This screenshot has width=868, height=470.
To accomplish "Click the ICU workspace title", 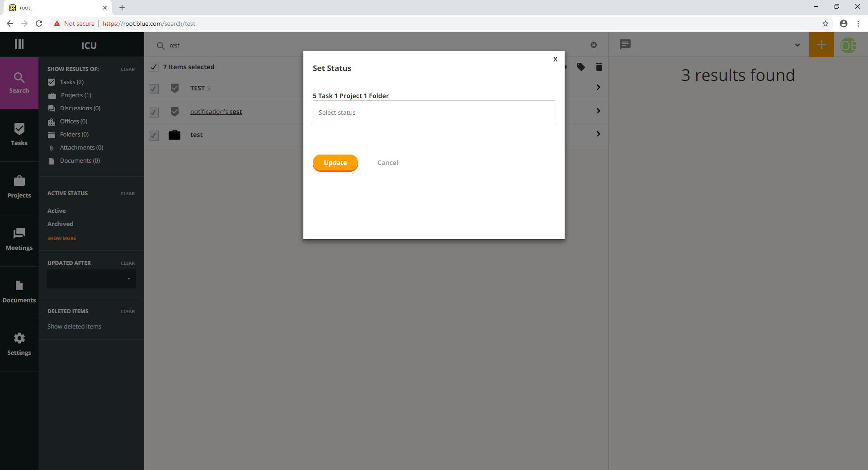I will (89, 45).
